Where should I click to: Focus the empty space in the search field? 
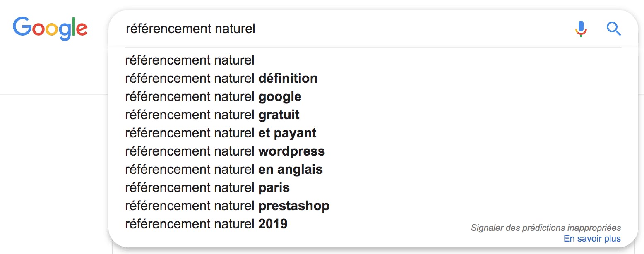[414, 29]
